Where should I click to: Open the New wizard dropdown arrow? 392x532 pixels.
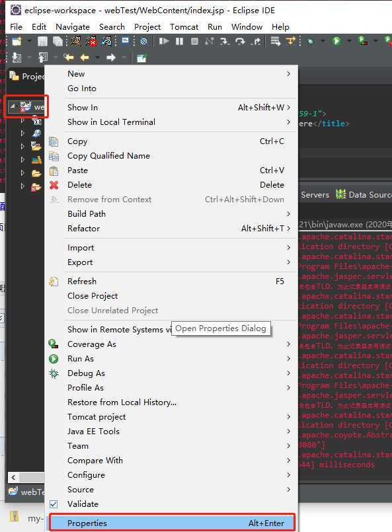29,42
